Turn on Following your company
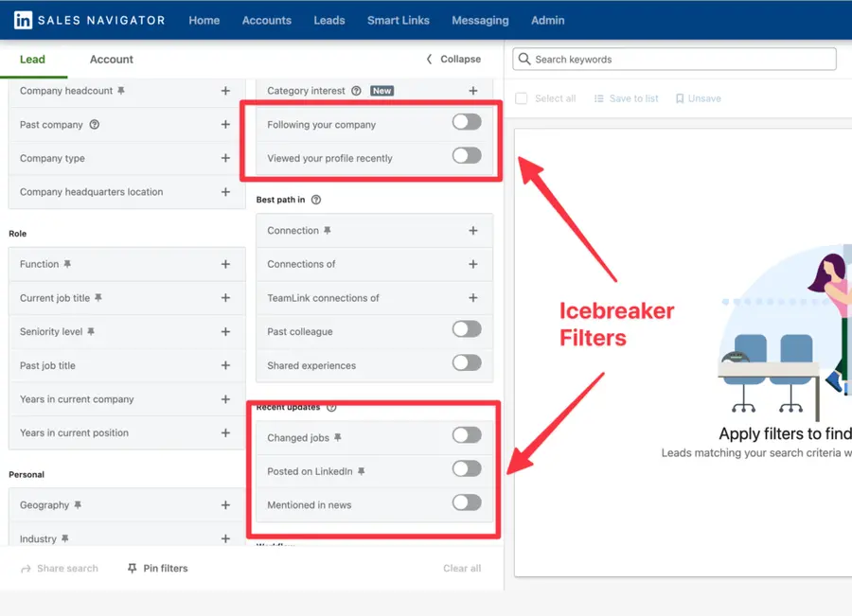Viewport: 852px width, 616px height. pyautogui.click(x=467, y=123)
